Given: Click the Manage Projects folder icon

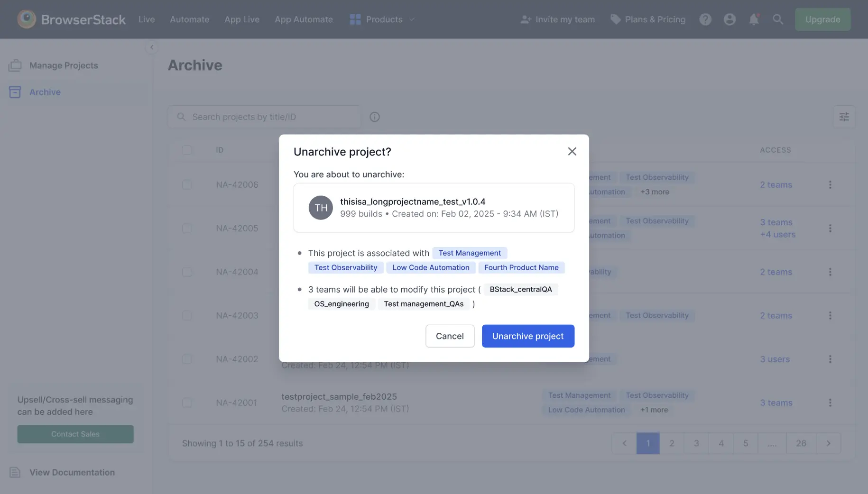Looking at the screenshot, I should tap(15, 65).
